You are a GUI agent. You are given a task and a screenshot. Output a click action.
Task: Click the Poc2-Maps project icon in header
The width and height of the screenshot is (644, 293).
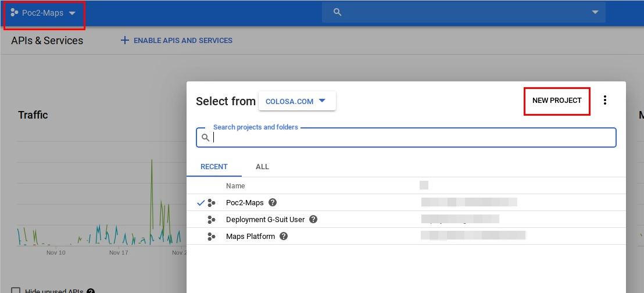(x=15, y=13)
